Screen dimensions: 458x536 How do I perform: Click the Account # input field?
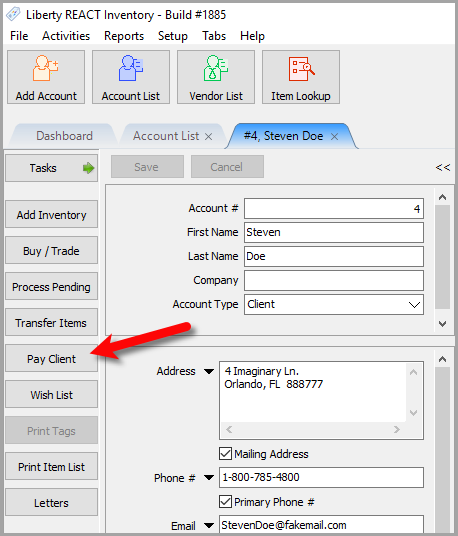[334, 209]
